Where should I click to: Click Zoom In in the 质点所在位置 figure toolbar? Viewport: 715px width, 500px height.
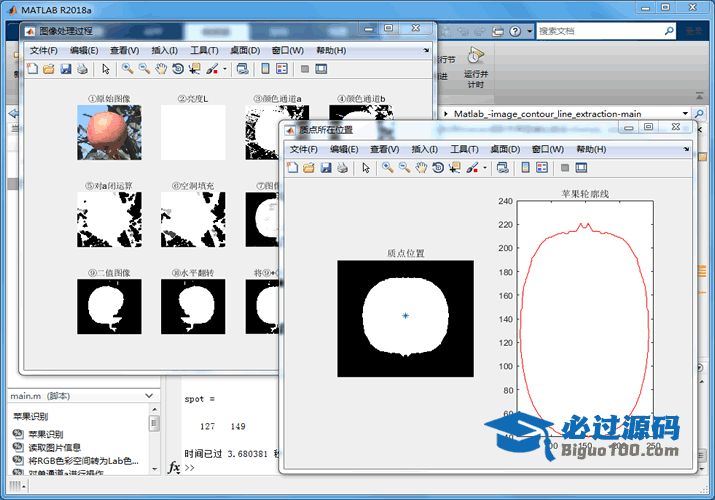pyautogui.click(x=387, y=167)
